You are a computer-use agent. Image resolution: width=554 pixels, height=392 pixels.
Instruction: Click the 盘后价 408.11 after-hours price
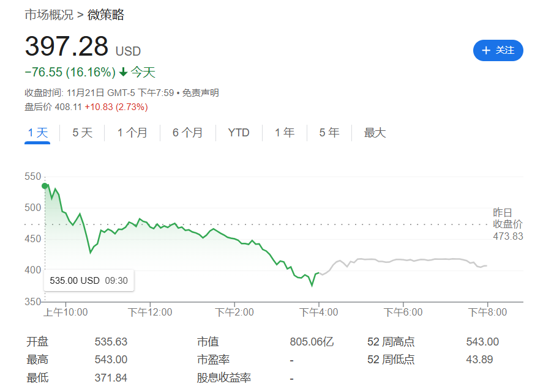pyautogui.click(x=53, y=107)
